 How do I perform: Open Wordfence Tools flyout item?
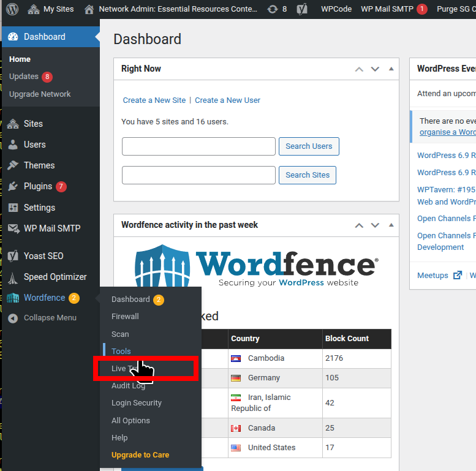(121, 351)
